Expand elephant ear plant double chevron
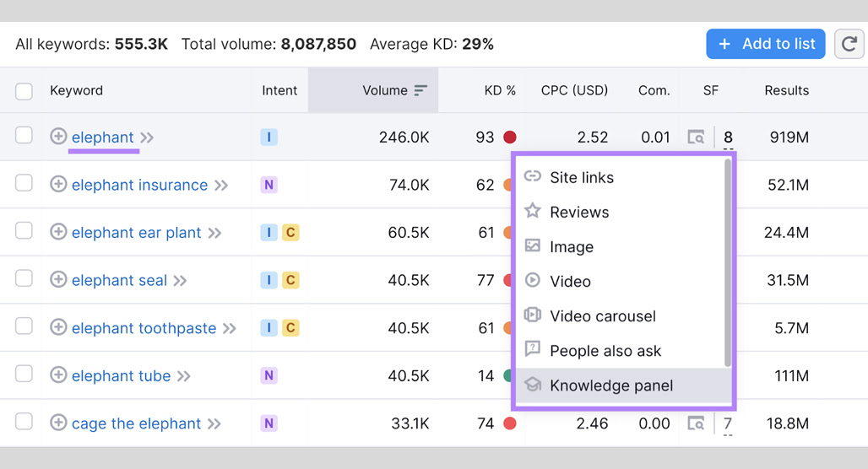The image size is (868, 469). 214,233
